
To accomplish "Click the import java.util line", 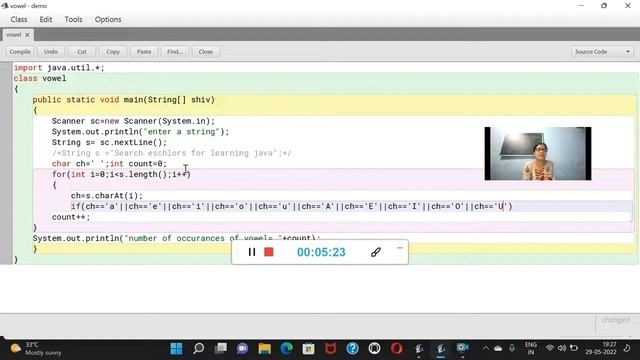I will (x=59, y=68).
